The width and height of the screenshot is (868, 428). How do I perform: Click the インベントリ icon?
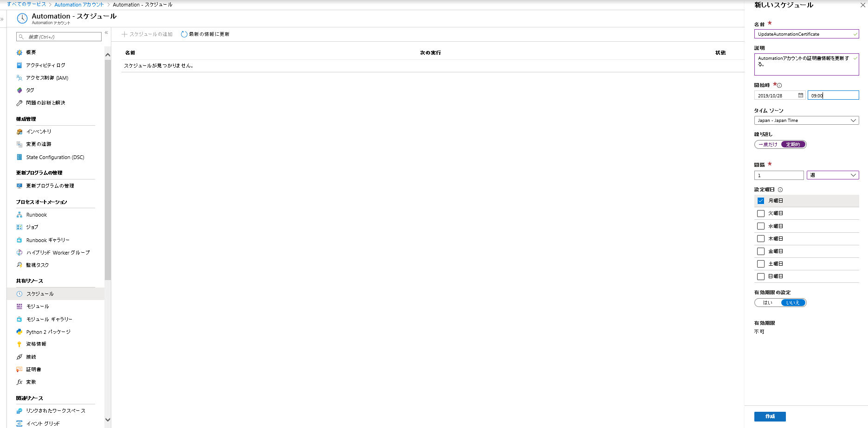(19, 132)
